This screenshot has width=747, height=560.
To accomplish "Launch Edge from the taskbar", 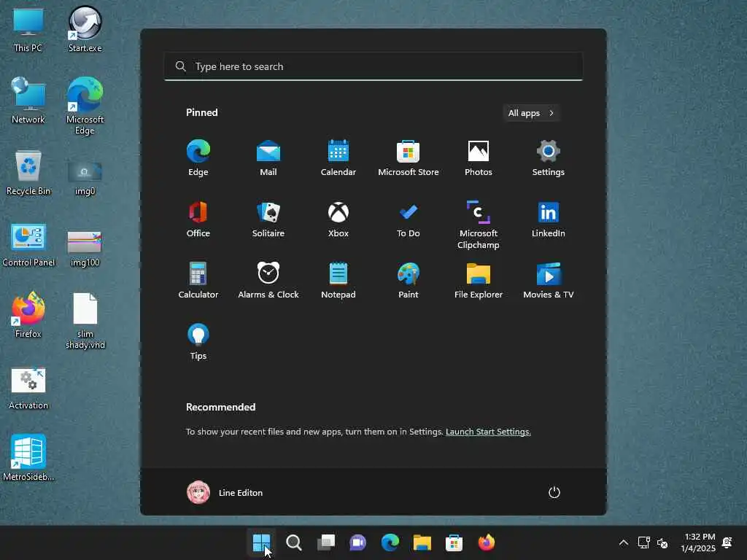I will (390, 542).
